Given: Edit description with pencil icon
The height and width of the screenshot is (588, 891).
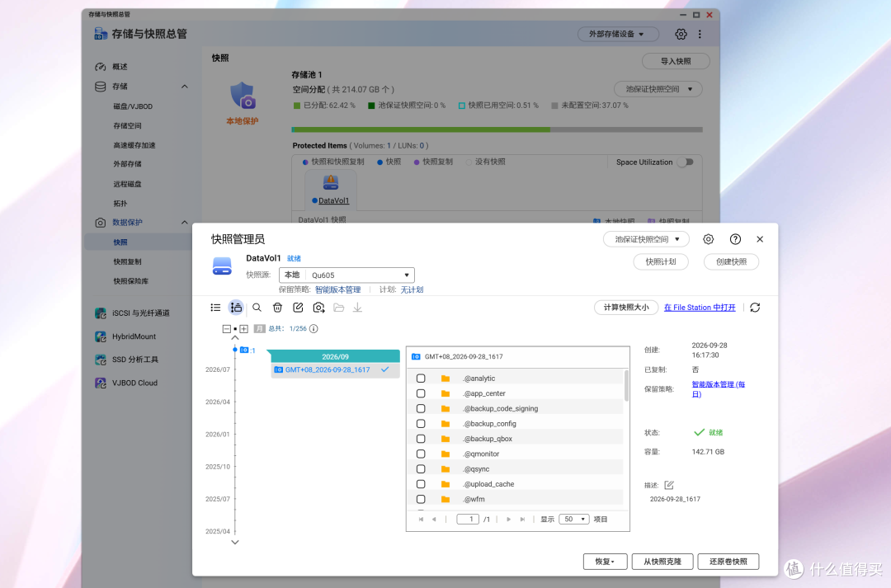Looking at the screenshot, I should 669,485.
